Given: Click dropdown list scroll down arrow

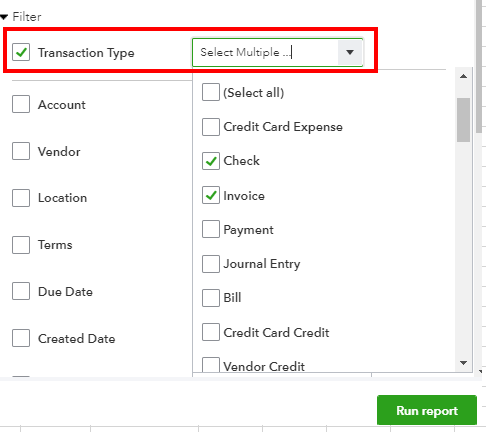Looking at the screenshot, I should tap(463, 363).
